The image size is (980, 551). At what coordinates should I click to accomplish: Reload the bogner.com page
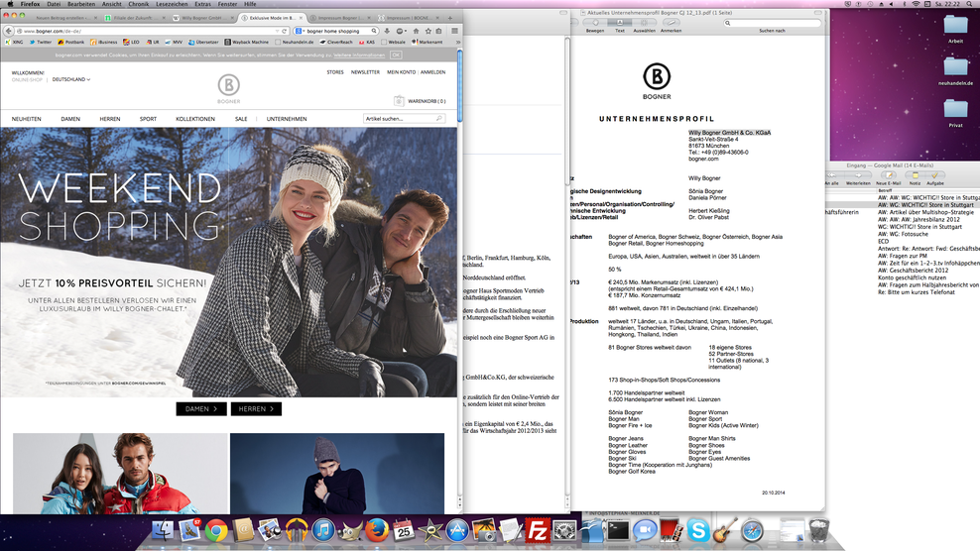coord(285,31)
